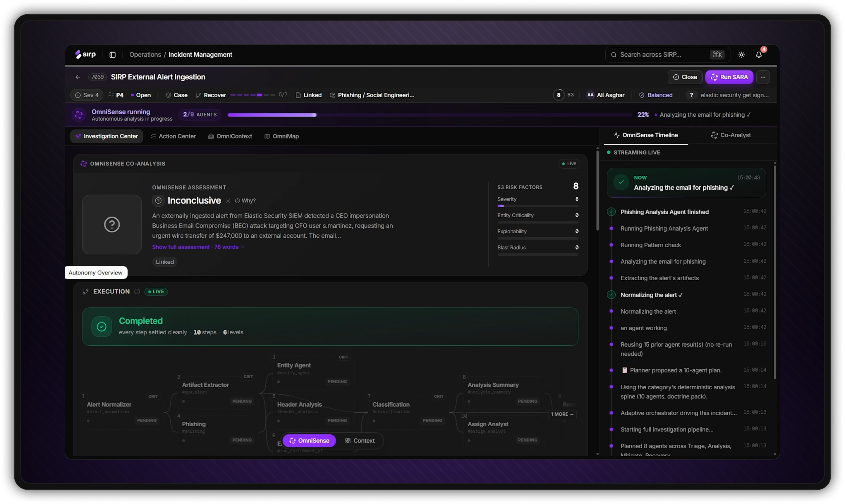This screenshot has height=504, width=845.
Task: Switch to the Co-Analyst tab
Action: coord(731,135)
